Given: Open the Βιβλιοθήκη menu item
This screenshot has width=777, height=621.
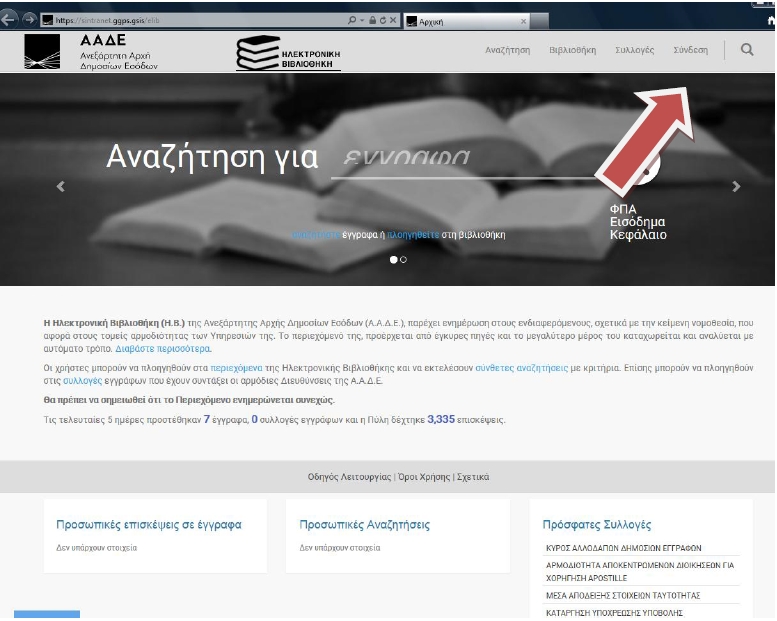Looking at the screenshot, I should [572, 50].
